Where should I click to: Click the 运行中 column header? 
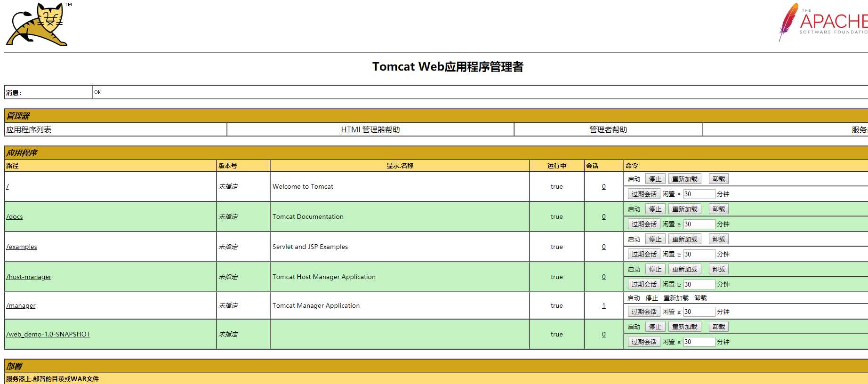click(557, 166)
